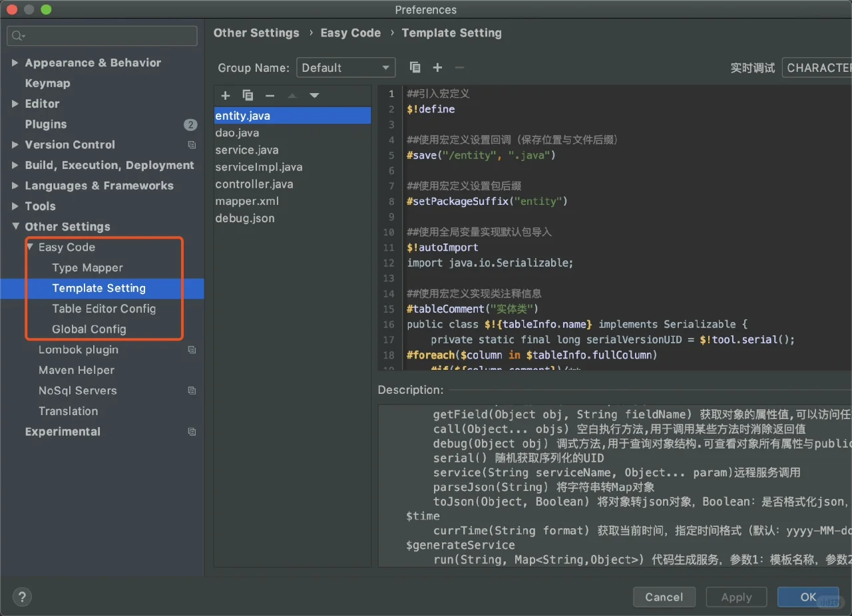
Task: Remove the selected template with the minus icon above the file list
Action: tap(270, 96)
